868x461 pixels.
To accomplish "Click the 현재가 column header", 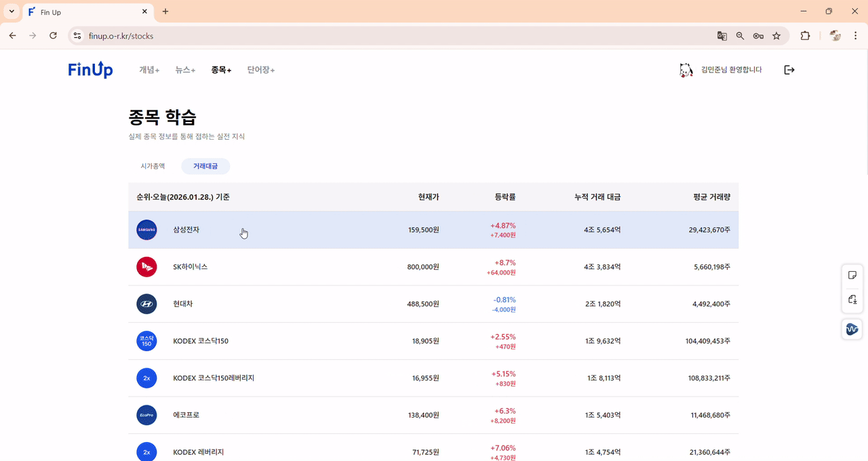I will [429, 197].
